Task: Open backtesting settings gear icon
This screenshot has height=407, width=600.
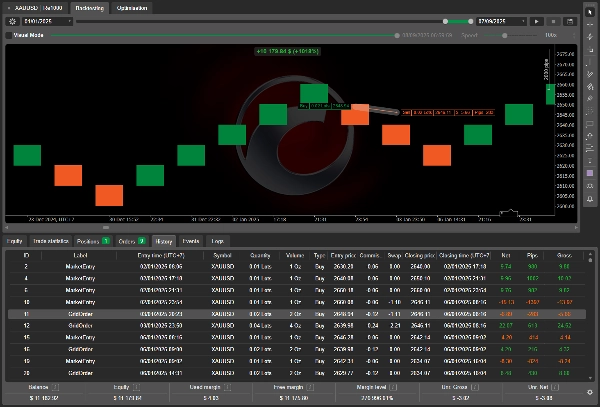Action: [12, 21]
